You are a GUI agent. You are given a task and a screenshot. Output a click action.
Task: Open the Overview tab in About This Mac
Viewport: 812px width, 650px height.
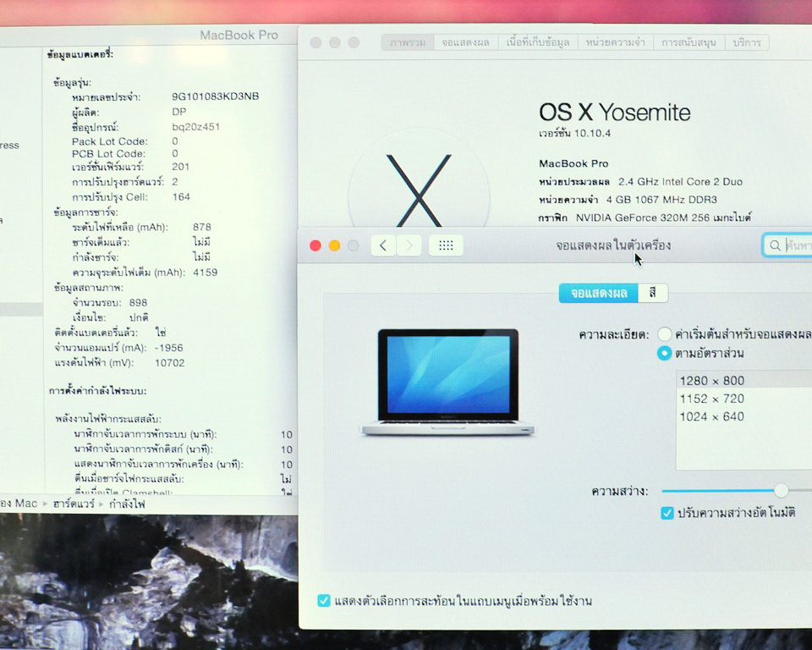[408, 42]
